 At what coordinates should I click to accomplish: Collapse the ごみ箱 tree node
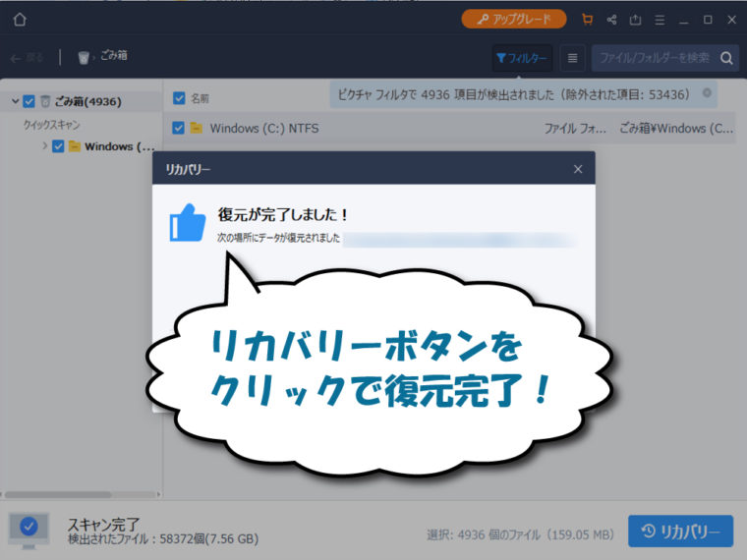(x=15, y=101)
